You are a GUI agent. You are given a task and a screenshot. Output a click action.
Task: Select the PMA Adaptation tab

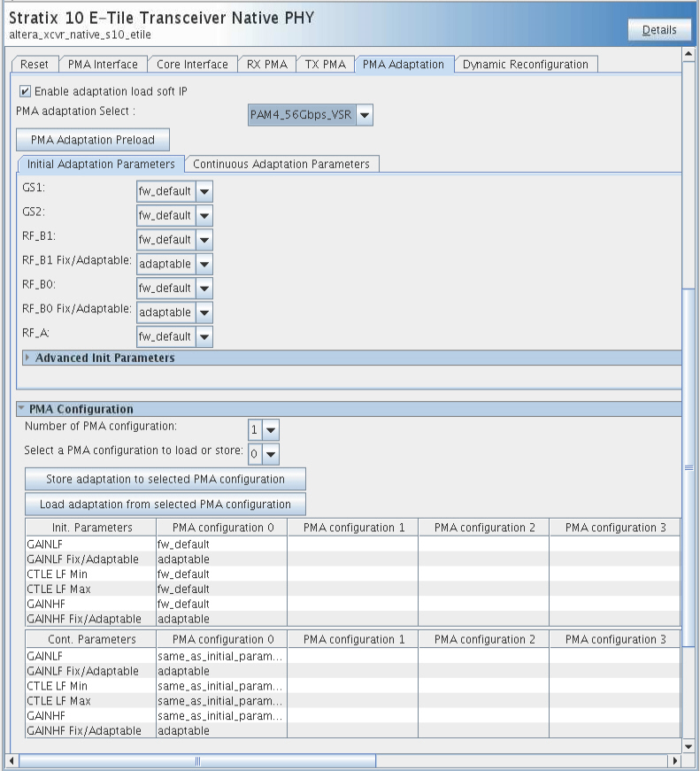(403, 65)
